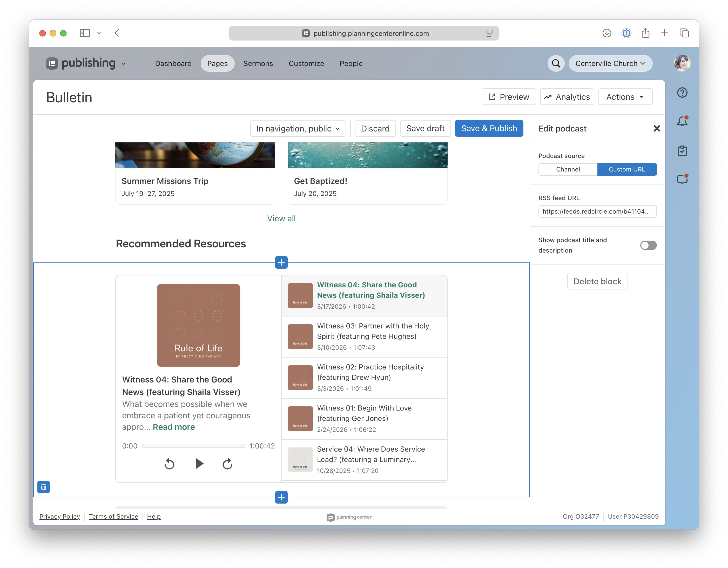Select episode Witness 03: Partner with the Holy Spirit

click(x=364, y=336)
